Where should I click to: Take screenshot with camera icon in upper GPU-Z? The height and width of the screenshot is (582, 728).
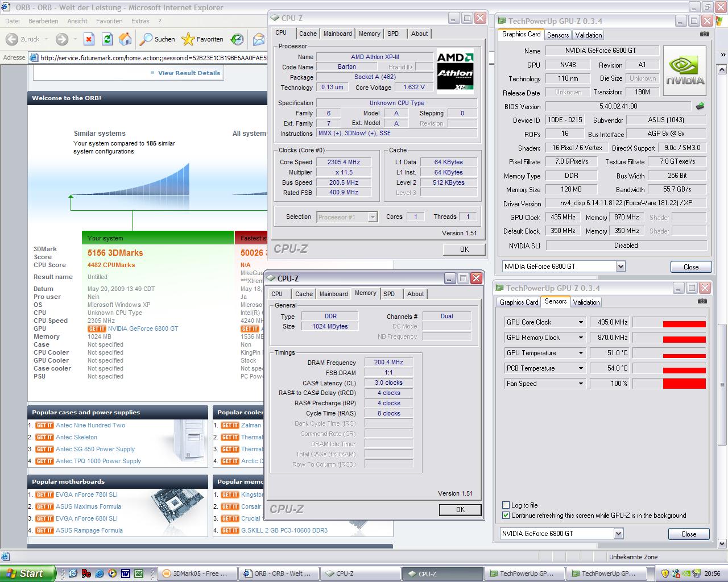pyautogui.click(x=705, y=34)
